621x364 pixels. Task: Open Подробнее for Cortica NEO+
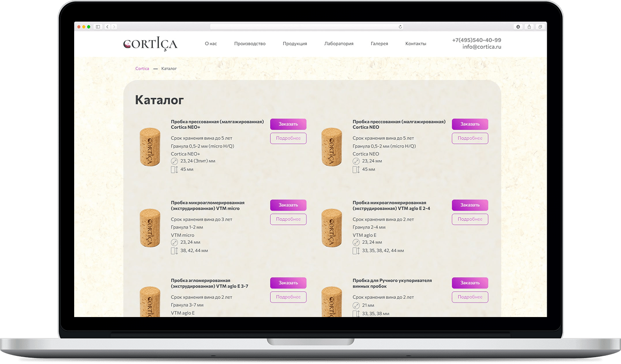click(x=288, y=138)
